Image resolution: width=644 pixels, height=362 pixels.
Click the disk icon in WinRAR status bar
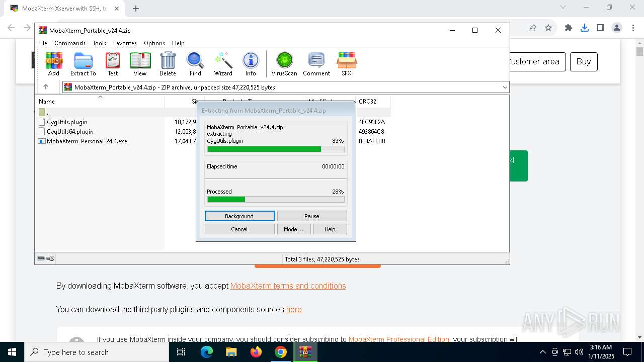(x=41, y=258)
